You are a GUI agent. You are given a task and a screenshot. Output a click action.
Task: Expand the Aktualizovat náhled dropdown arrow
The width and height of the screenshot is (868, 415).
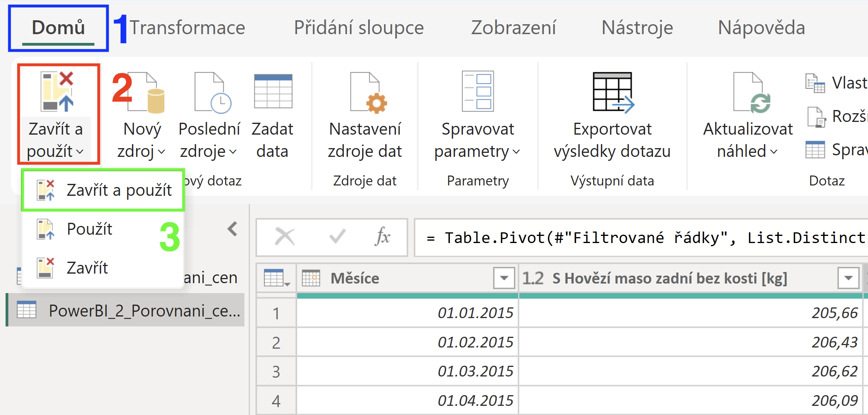(x=774, y=152)
